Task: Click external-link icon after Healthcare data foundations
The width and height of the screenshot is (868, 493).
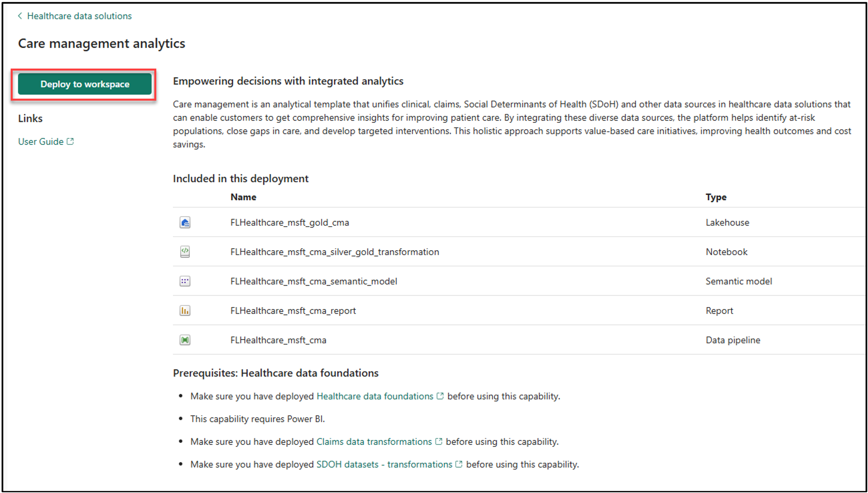Action: (440, 396)
